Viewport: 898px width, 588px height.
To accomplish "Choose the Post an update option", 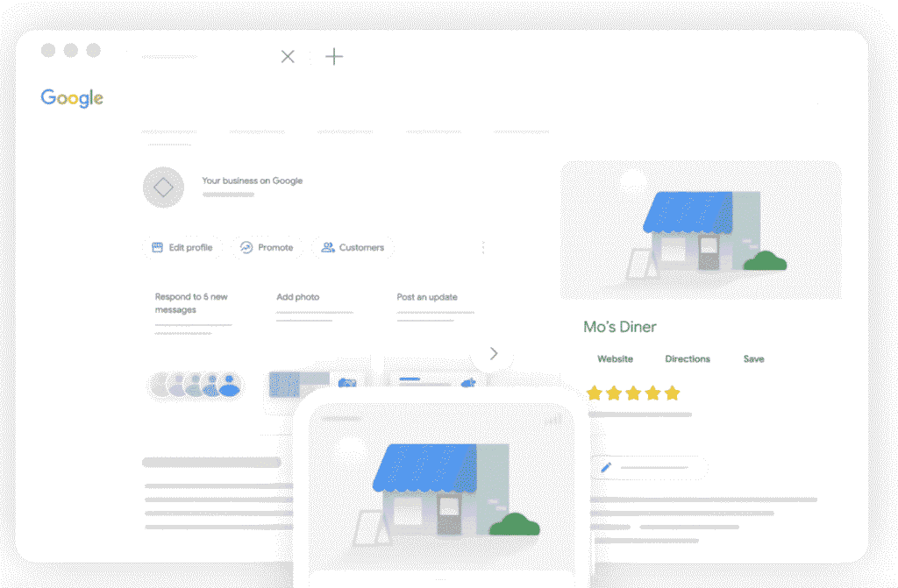I will tap(427, 297).
